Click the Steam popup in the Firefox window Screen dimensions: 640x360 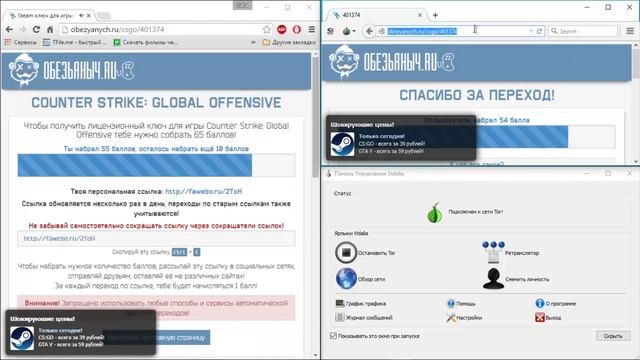pyautogui.click(x=401, y=138)
